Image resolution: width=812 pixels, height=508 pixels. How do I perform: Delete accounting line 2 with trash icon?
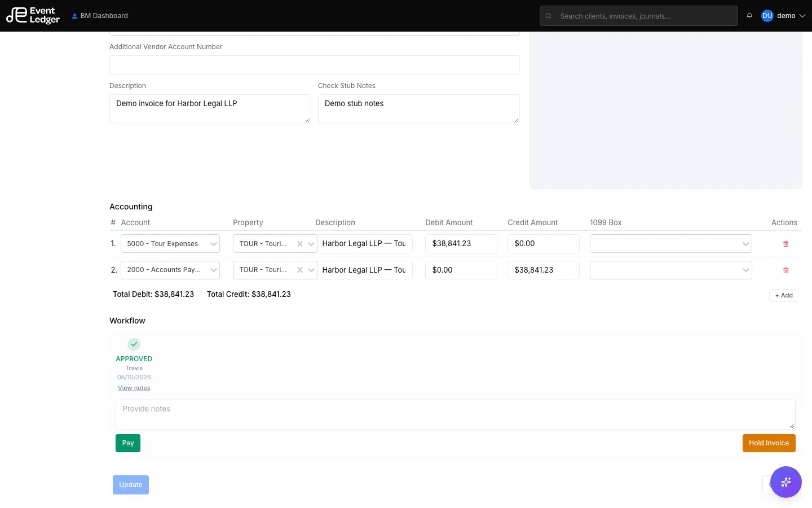785,270
